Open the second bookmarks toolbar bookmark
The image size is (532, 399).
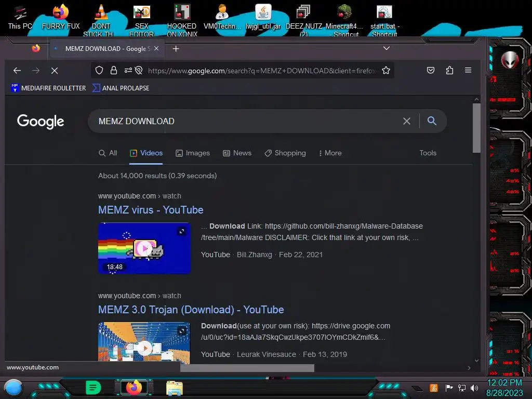coord(121,88)
